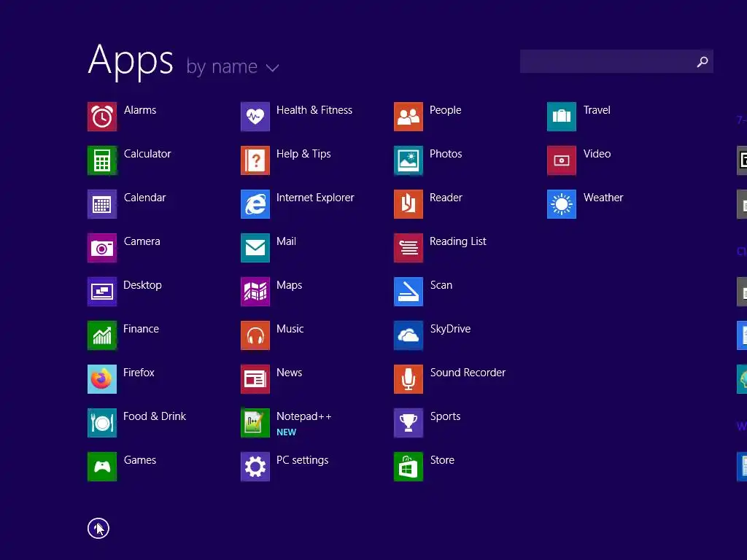Open the Health & Fitness icon
Screen dimensions: 747x560
point(255,117)
